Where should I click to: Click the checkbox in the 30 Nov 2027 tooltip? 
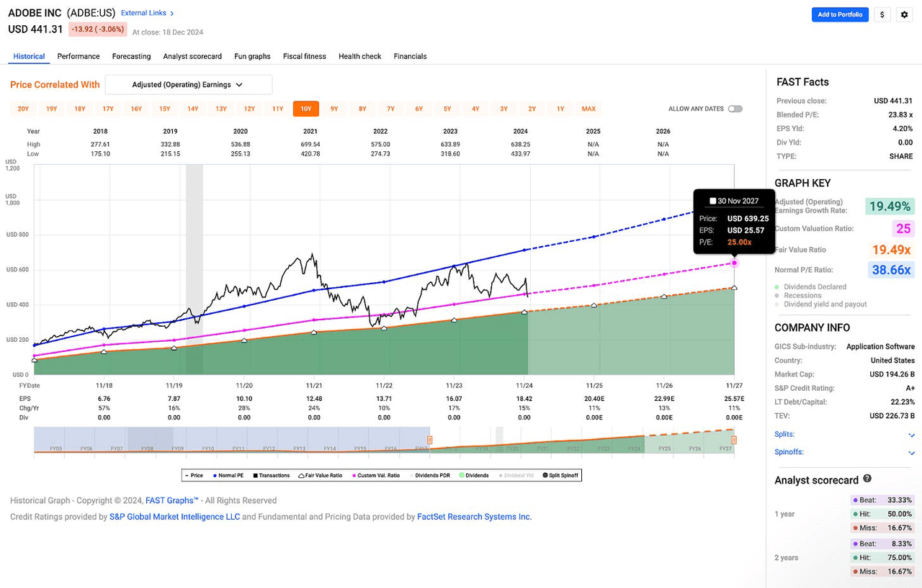712,201
